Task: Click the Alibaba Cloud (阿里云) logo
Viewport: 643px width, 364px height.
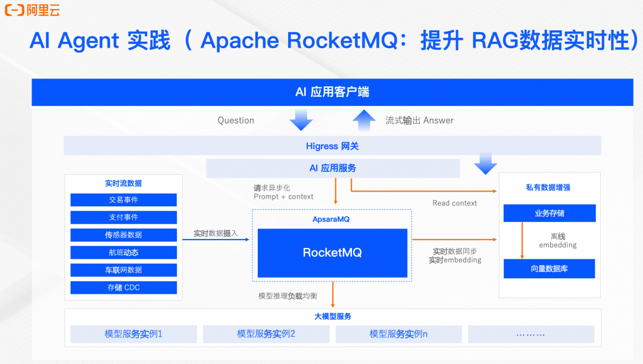Action: point(33,10)
